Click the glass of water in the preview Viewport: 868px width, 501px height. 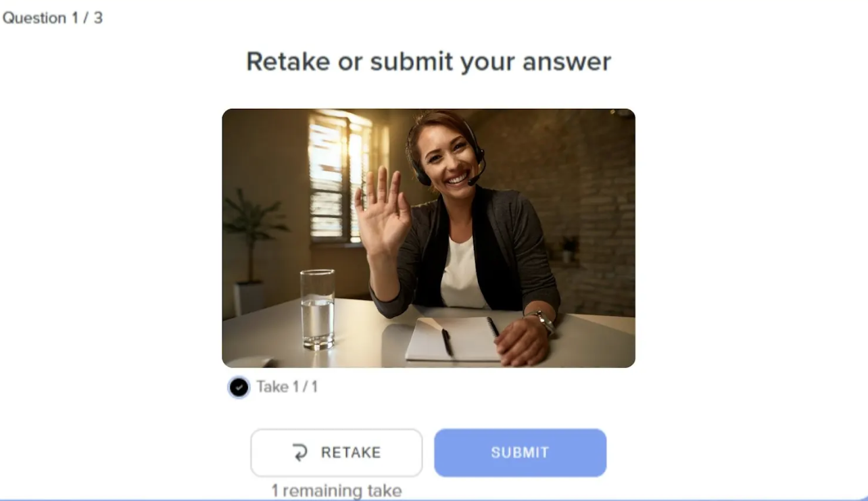(x=318, y=309)
